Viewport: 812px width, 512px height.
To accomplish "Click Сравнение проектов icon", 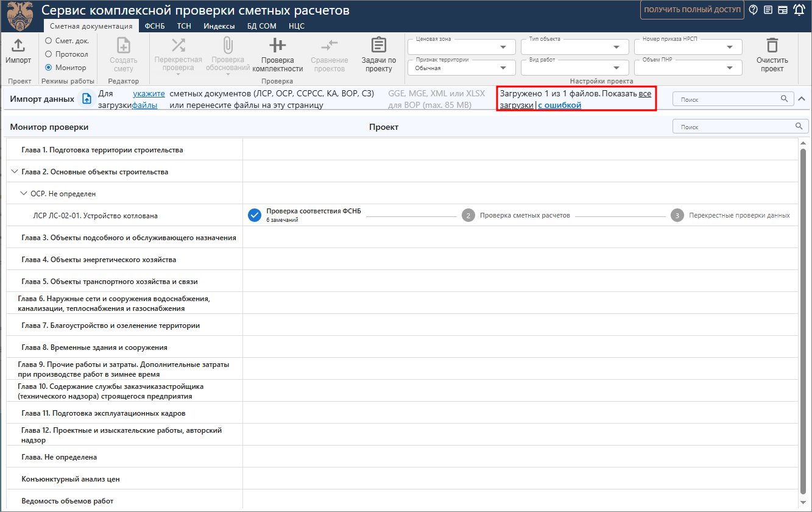I will 329,45.
